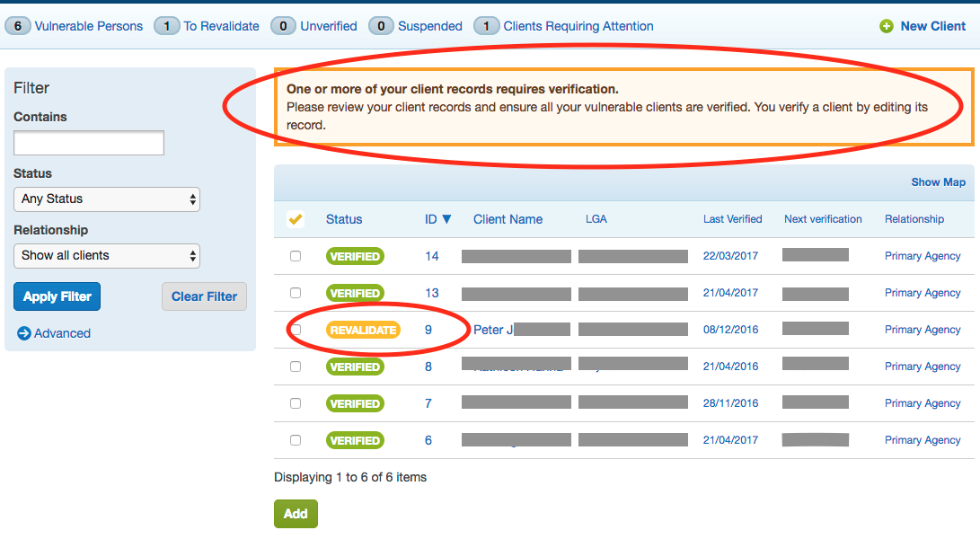The height and width of the screenshot is (539, 980).
Task: Switch to Clients Requiring Attention tab
Action: tap(578, 26)
